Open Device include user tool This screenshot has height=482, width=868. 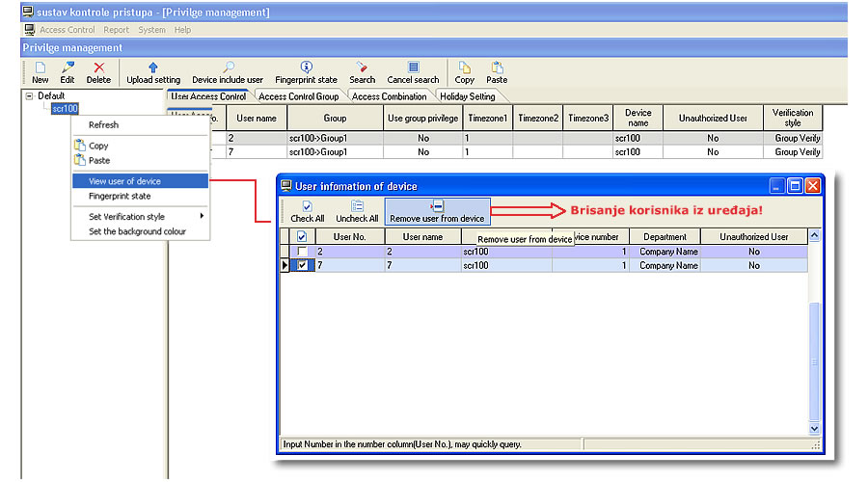228,67
